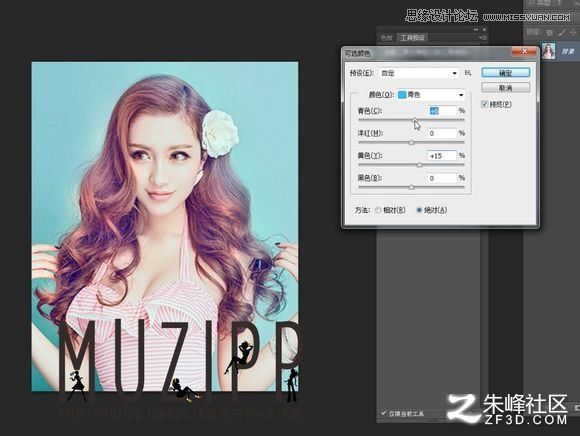Click the 取消 cancel button
580x436 pixels.
coord(505,88)
